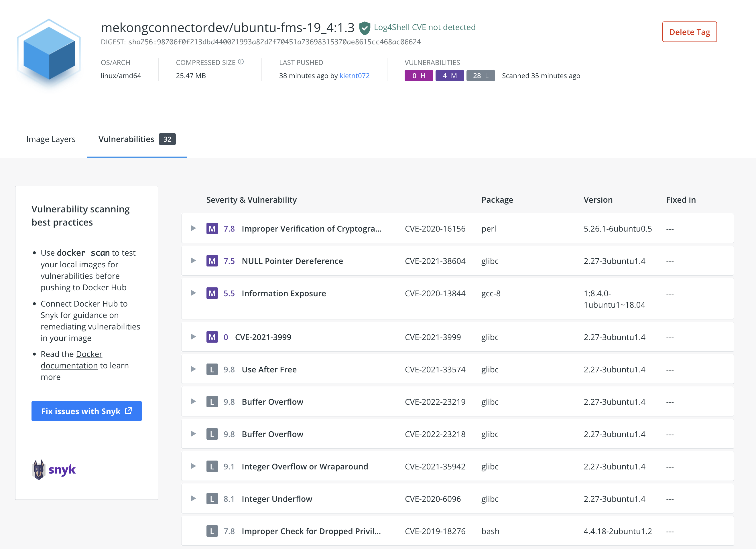
Task: Click the Improper Check for Dropped Privil... title
Action: 311,531
